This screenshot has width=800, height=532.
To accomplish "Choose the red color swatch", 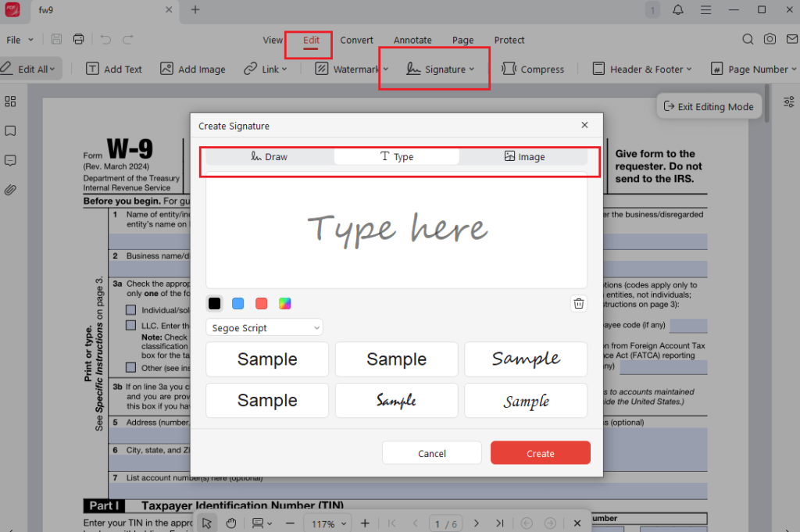I will click(261, 303).
